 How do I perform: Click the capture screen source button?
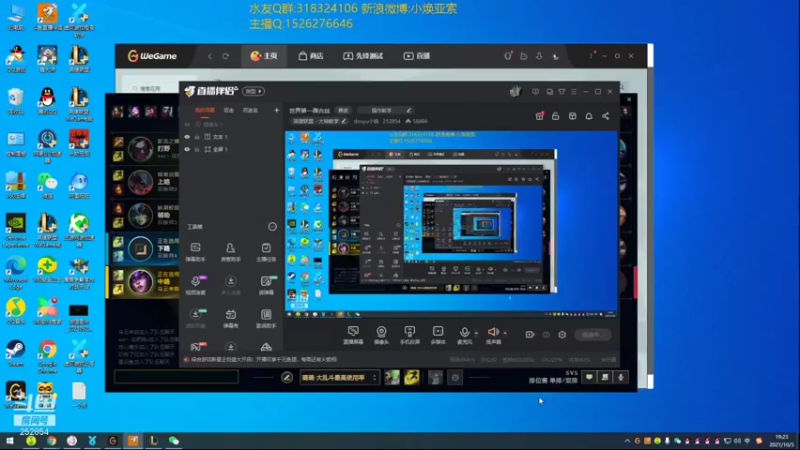pos(353,335)
